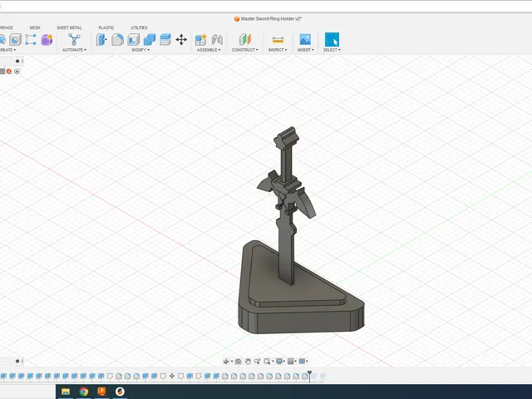Click the red icon in the browser root row

point(9,71)
